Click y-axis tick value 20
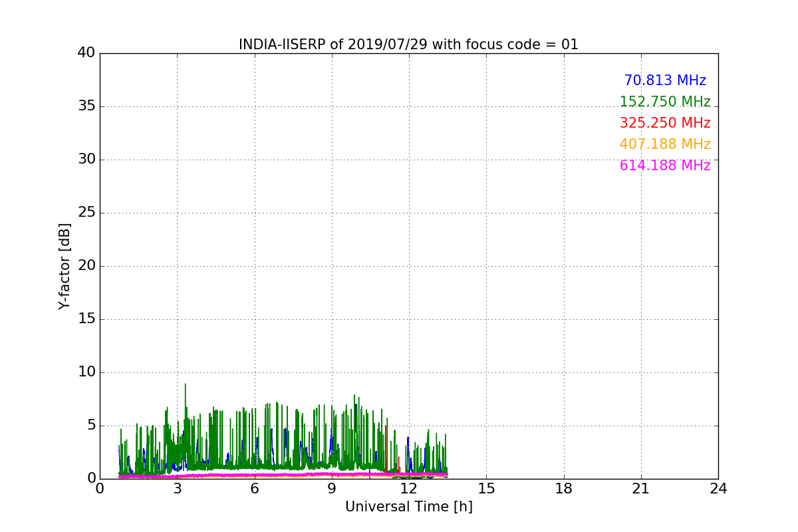The height and width of the screenshot is (532, 798). click(86, 266)
